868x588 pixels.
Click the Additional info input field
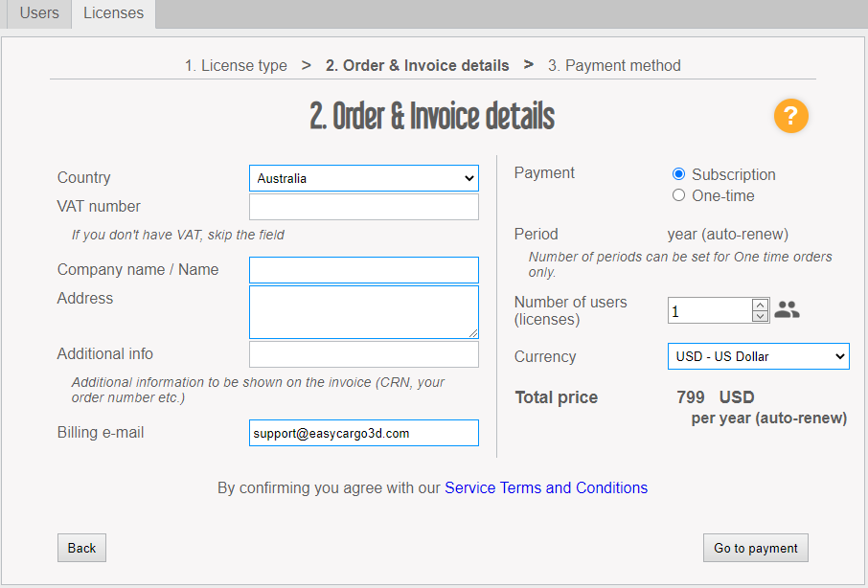pos(363,354)
